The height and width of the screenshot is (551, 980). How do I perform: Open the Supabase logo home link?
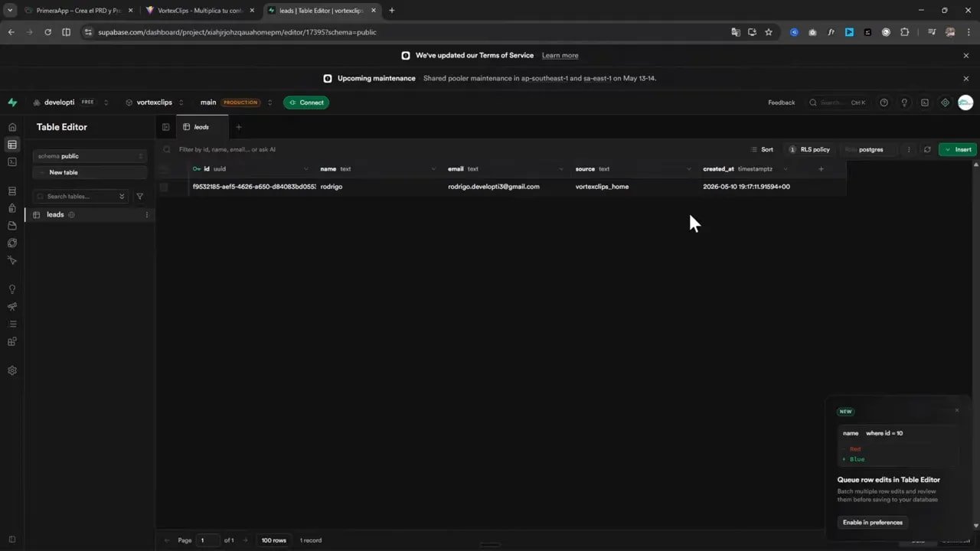click(x=12, y=103)
